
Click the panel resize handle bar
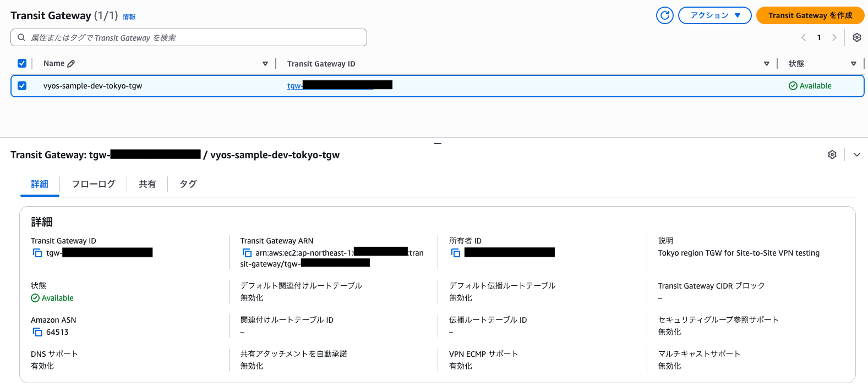pos(438,143)
